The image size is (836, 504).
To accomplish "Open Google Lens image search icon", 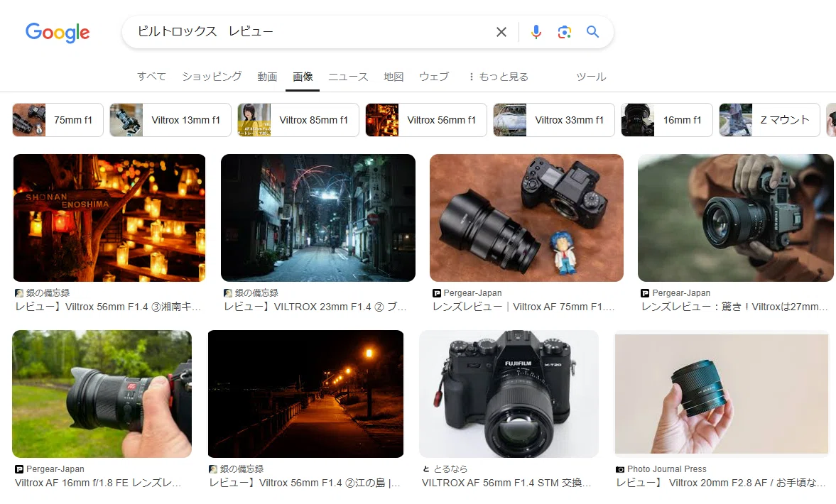I will pos(564,32).
